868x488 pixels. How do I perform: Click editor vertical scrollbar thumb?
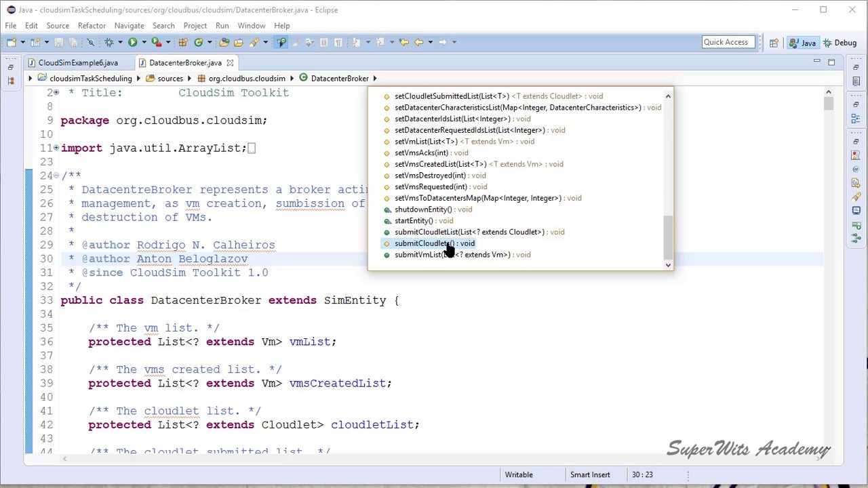(x=829, y=104)
